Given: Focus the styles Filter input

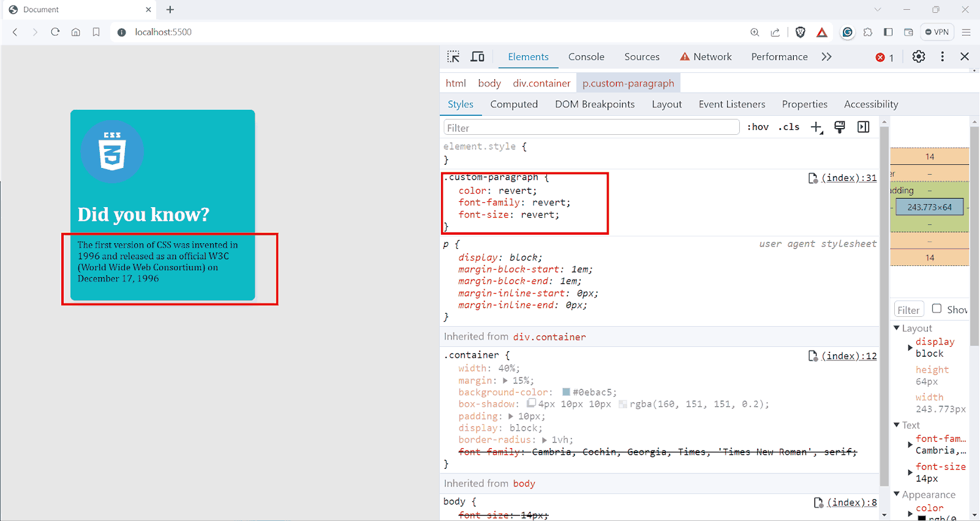Looking at the screenshot, I should click(591, 127).
